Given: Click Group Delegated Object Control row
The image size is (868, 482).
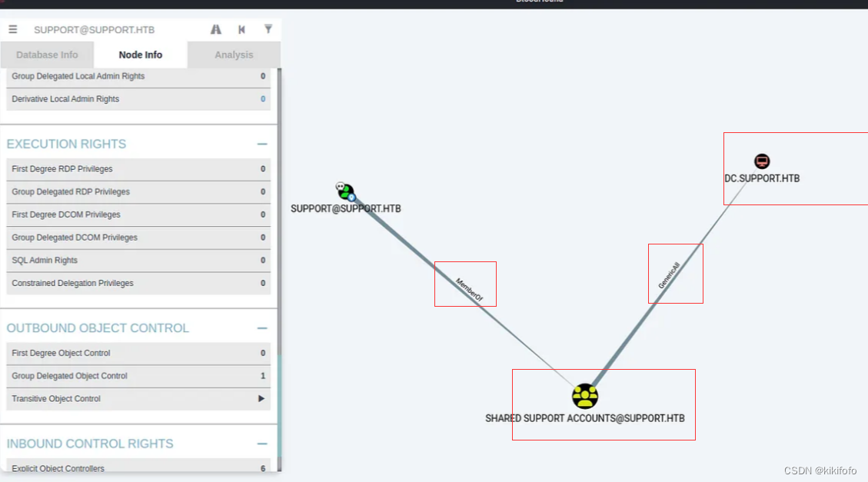Looking at the screenshot, I should click(x=138, y=376).
